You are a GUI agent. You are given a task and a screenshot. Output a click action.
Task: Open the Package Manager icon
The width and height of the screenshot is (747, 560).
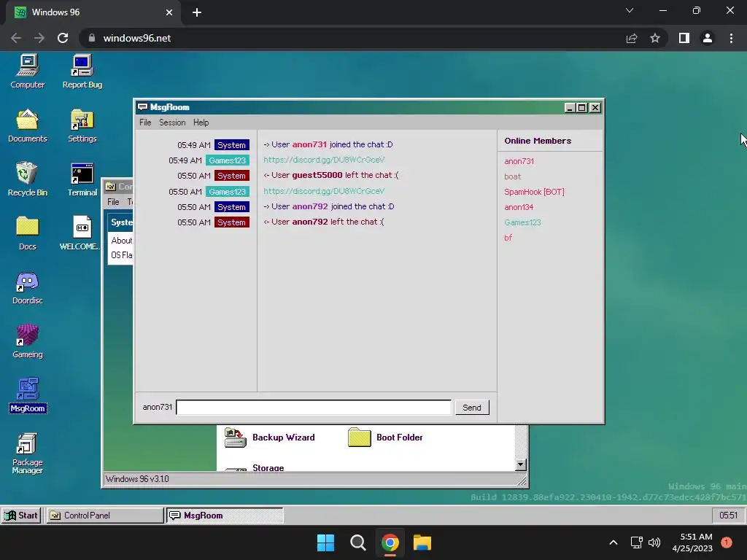(x=28, y=454)
